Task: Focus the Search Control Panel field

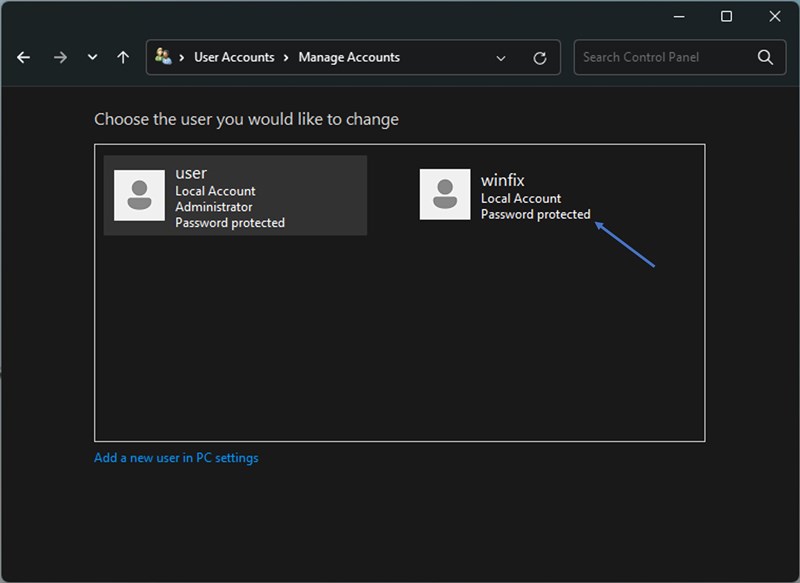Action: [x=680, y=57]
